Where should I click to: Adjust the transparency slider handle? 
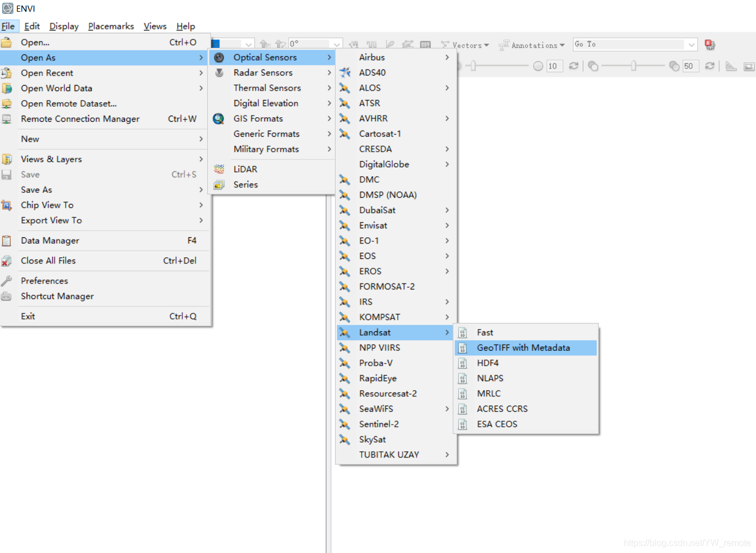pos(633,66)
